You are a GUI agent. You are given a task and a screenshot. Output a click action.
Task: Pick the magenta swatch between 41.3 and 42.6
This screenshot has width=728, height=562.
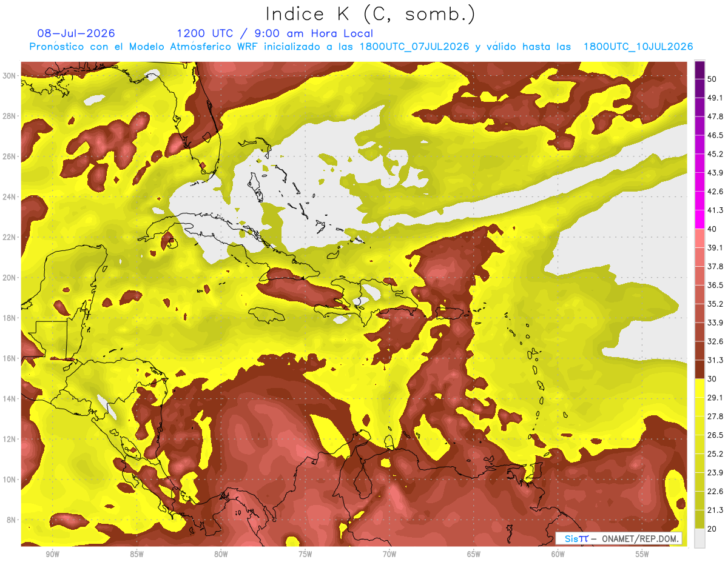click(x=699, y=201)
